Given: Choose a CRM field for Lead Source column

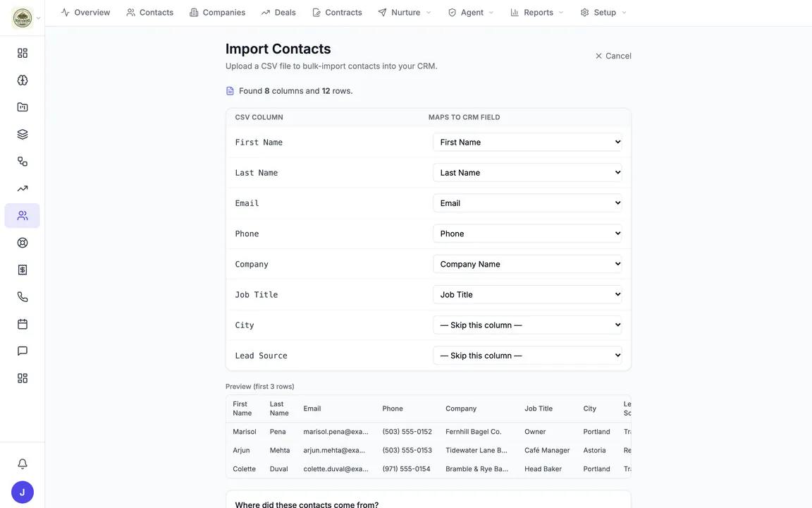Looking at the screenshot, I should click(x=527, y=356).
